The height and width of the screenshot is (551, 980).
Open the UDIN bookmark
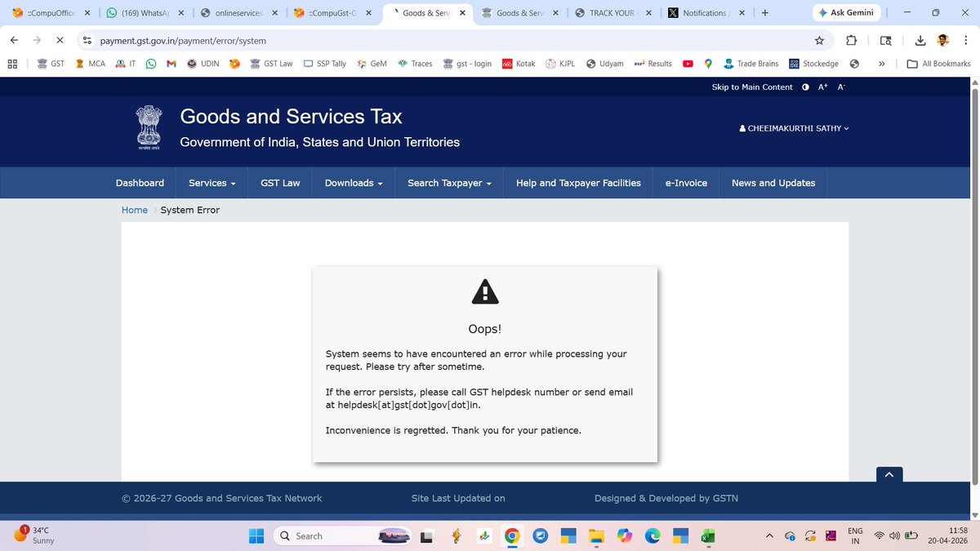[203, 64]
